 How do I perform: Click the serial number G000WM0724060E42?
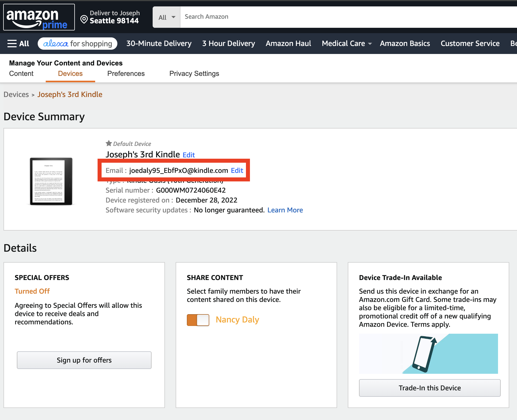(191, 190)
